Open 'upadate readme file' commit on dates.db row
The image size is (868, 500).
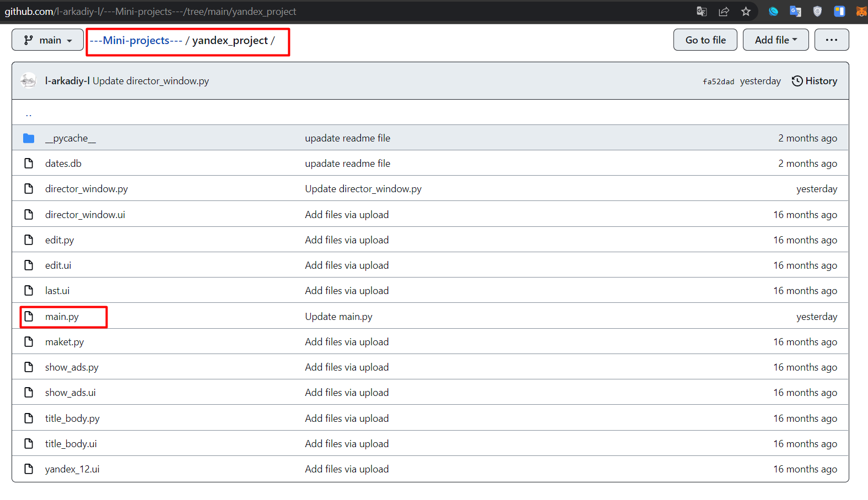click(x=348, y=164)
